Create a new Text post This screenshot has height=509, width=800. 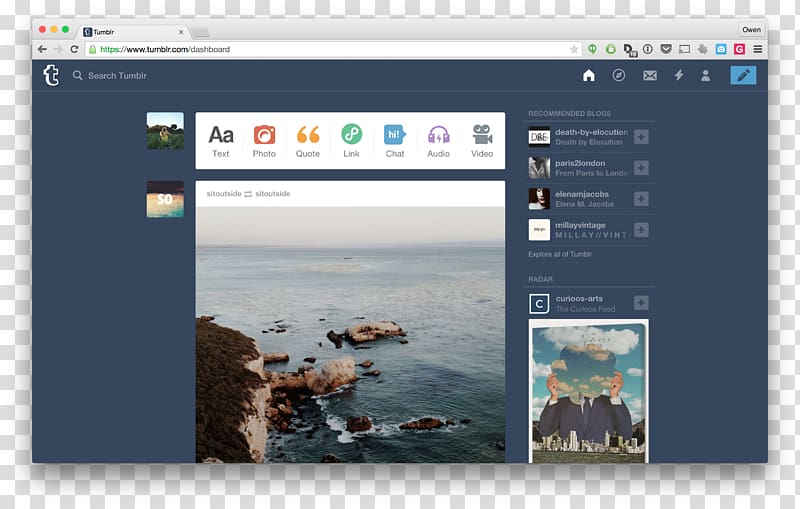220,141
